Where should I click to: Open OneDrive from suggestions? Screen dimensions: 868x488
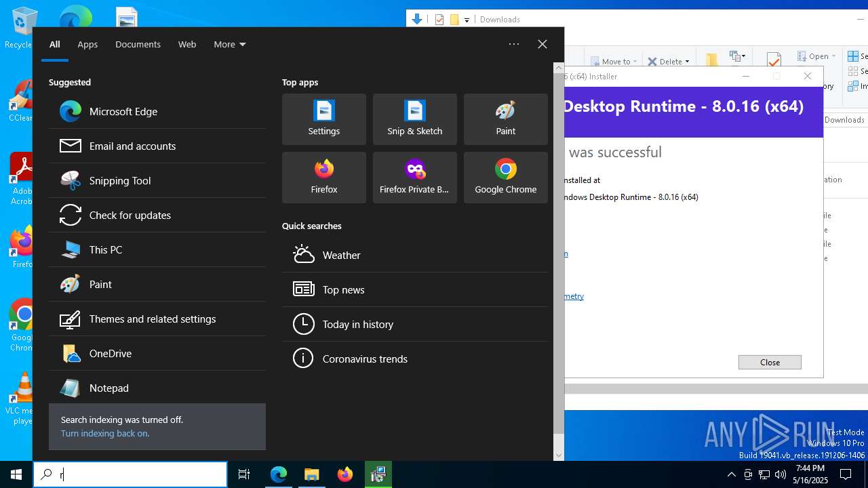coord(157,353)
